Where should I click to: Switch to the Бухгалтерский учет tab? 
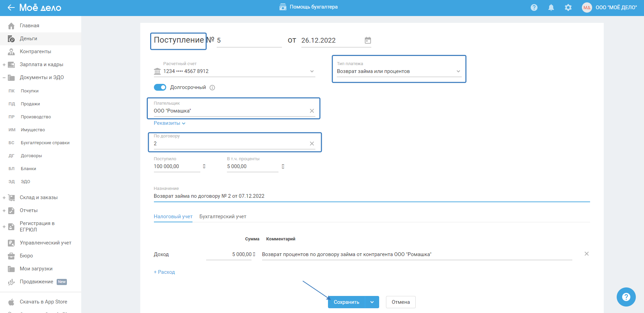click(x=223, y=217)
